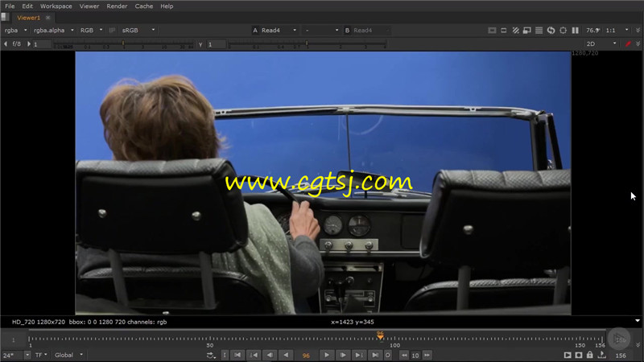644x362 pixels.
Task: Click the current frame 96 field
Action: pos(306,356)
